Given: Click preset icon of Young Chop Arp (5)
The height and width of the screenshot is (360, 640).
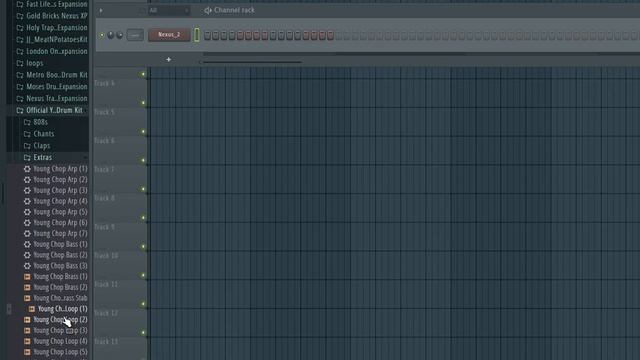Looking at the screenshot, I should pos(27,212).
